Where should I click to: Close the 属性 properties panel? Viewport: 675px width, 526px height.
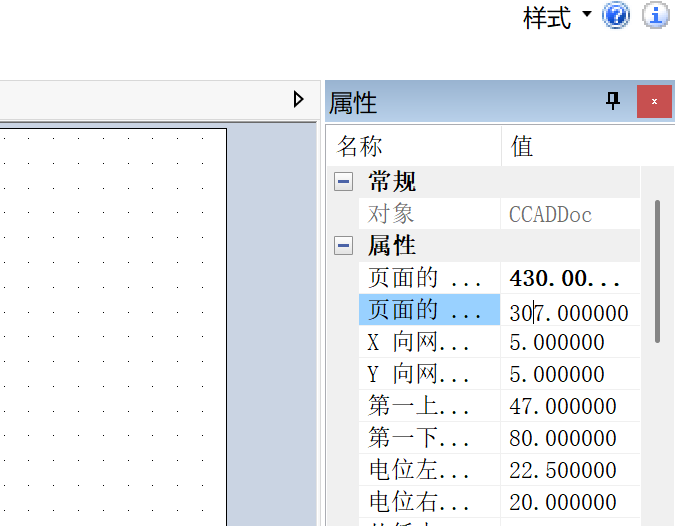pos(654,101)
